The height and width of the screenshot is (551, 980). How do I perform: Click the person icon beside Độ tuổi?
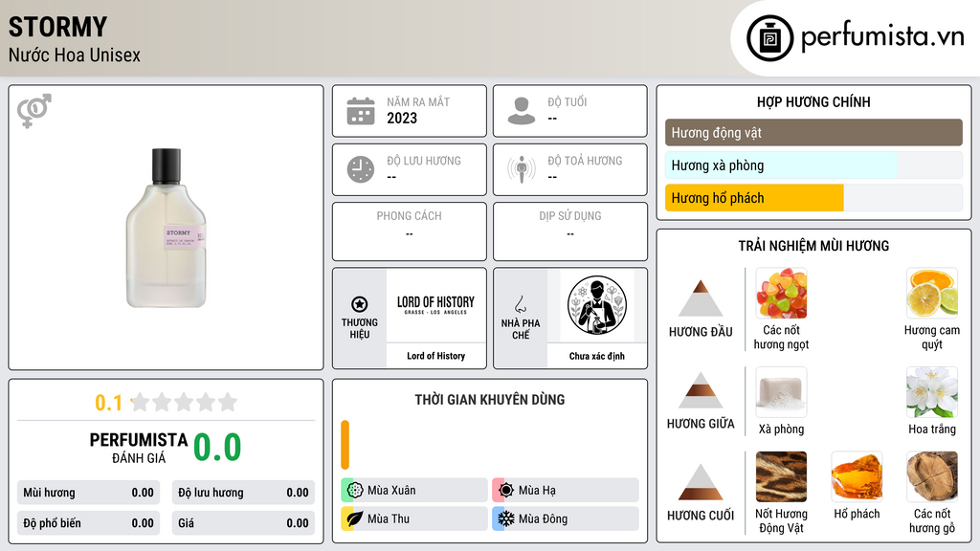(x=522, y=111)
